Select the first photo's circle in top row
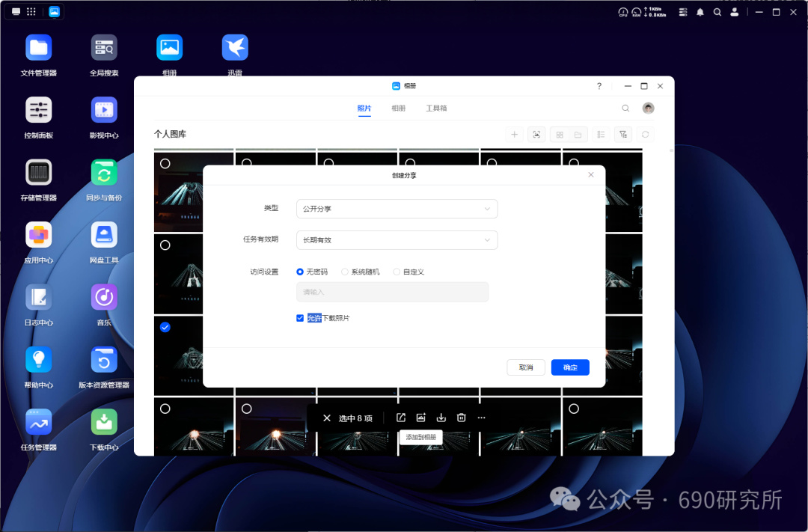 tap(165, 163)
